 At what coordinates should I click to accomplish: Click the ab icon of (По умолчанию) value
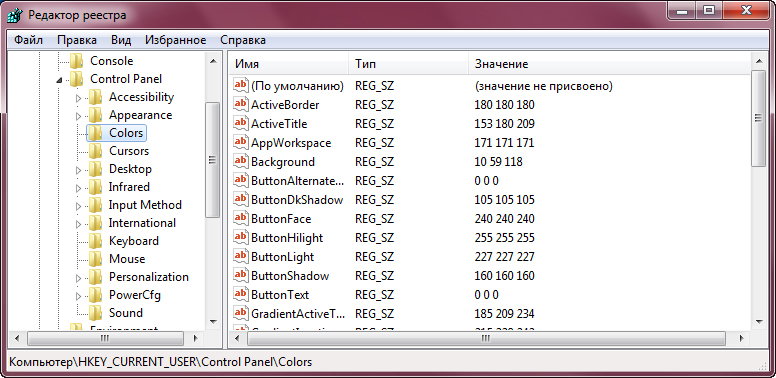[241, 86]
